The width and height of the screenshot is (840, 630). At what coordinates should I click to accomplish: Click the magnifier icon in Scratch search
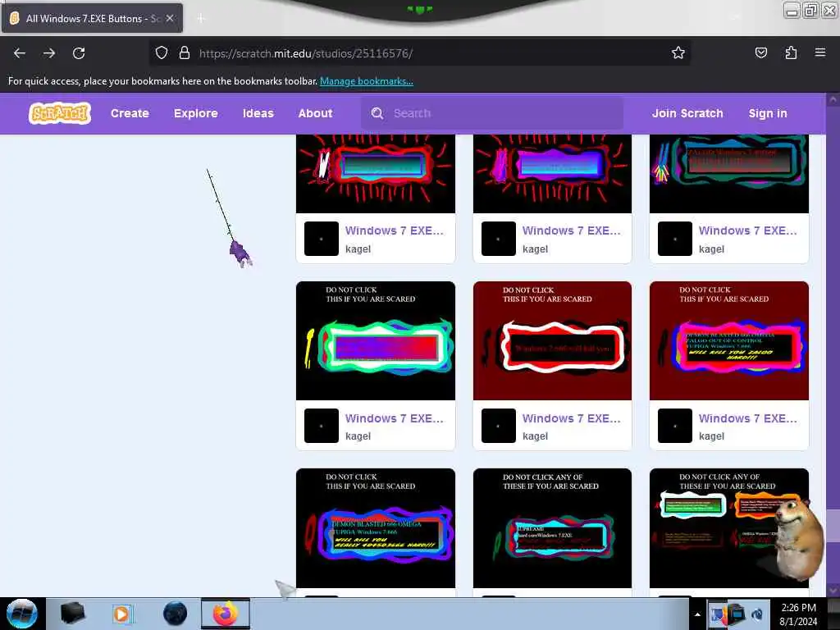point(377,113)
